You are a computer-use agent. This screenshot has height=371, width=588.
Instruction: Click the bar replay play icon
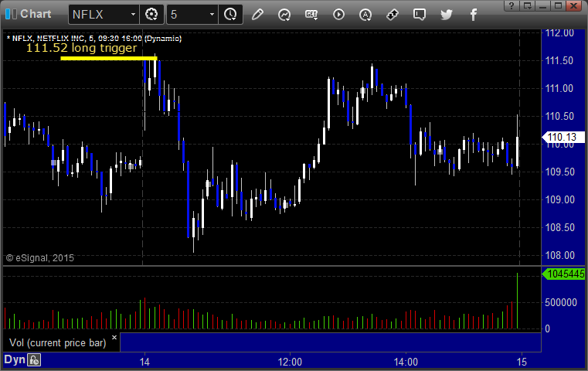click(338, 15)
